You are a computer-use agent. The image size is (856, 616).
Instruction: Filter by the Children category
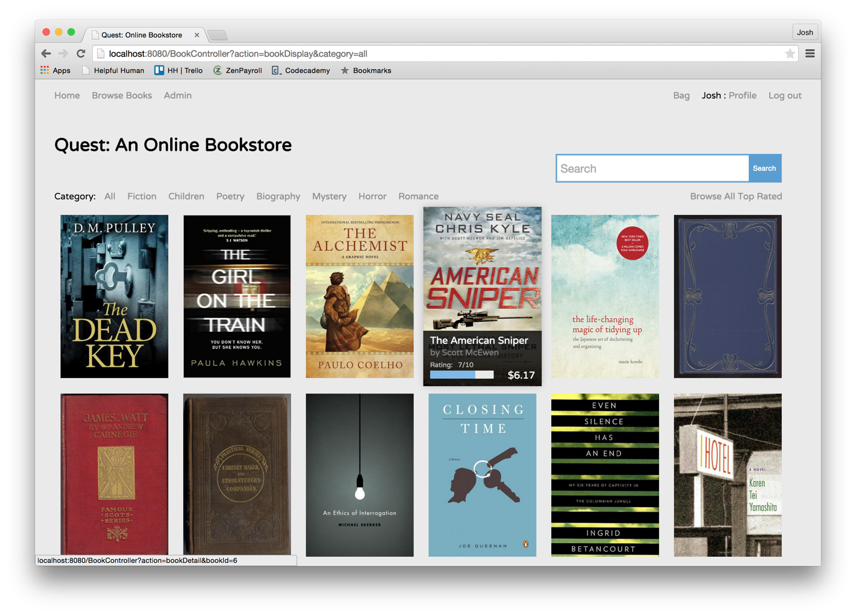click(x=186, y=196)
